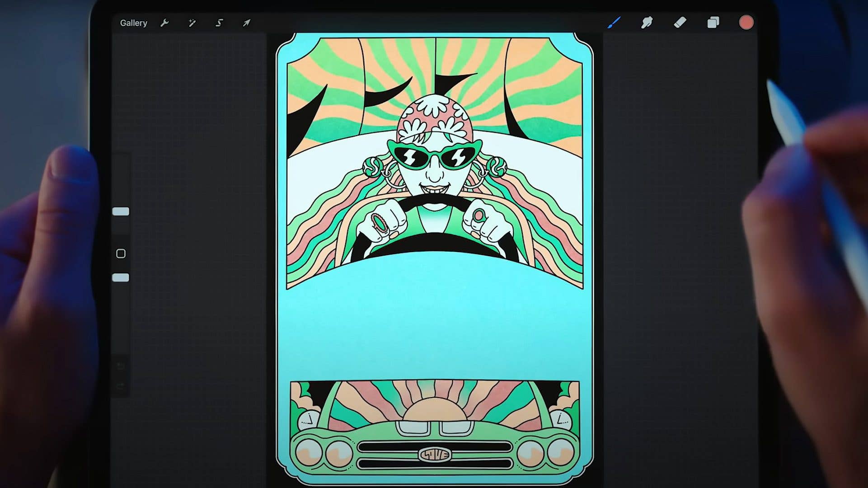Open the Layers panel

713,23
